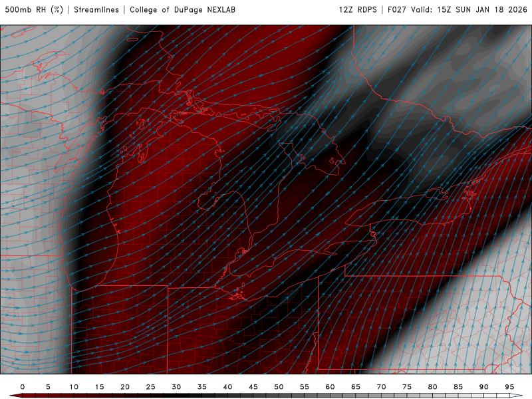The image size is (532, 399).
Task: Click the '0' colorbar scale label
Action: pyautogui.click(x=23, y=387)
